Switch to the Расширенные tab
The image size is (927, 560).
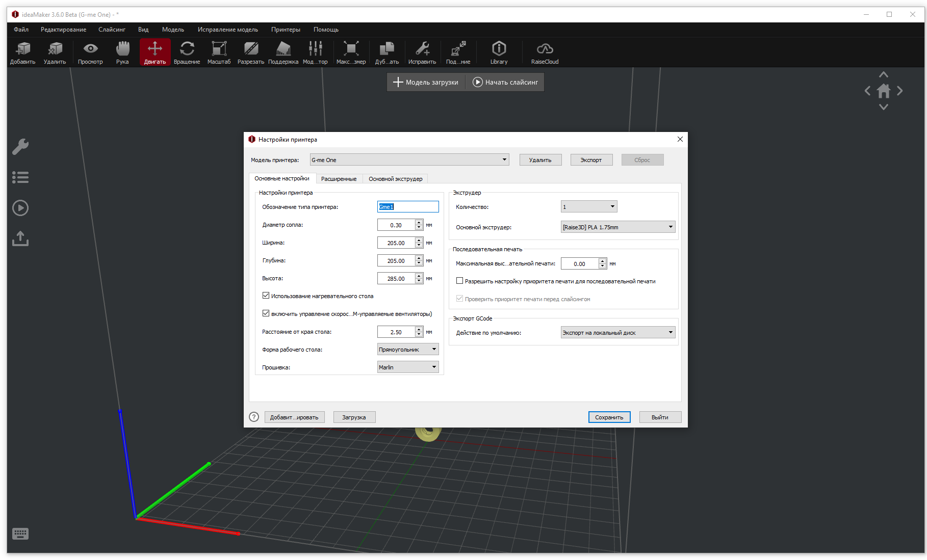pyautogui.click(x=339, y=179)
